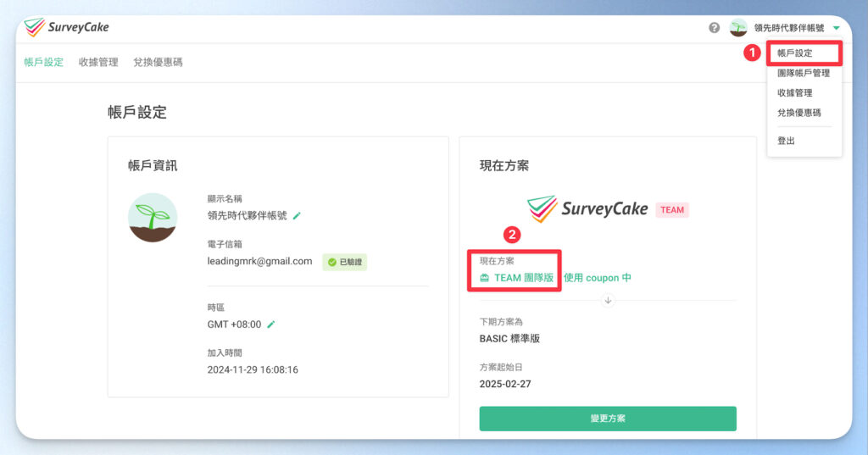
Task: Switch to the 收據管理 tab
Action: coord(98,62)
